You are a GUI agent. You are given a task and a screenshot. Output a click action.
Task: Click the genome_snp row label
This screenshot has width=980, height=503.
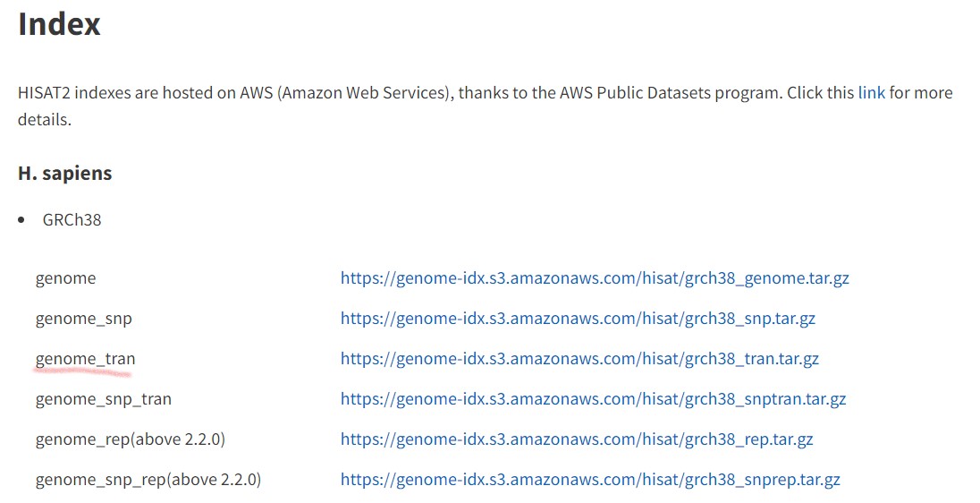[84, 319]
